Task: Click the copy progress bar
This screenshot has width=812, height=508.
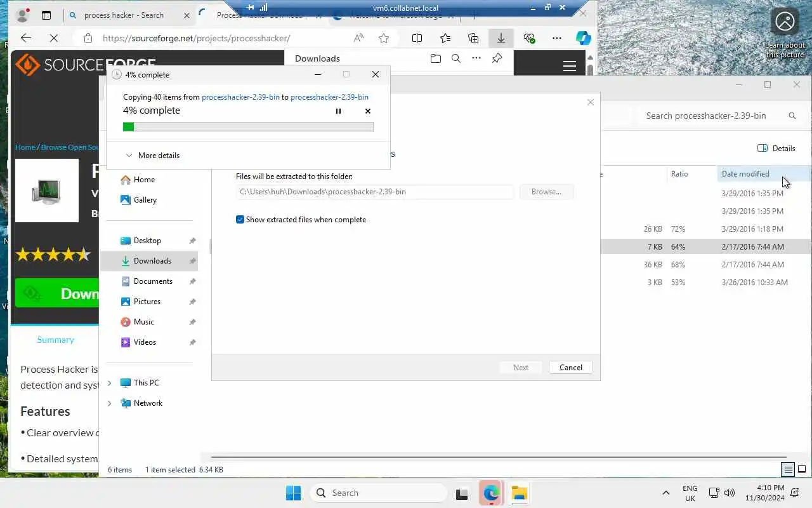Action: tap(248, 127)
